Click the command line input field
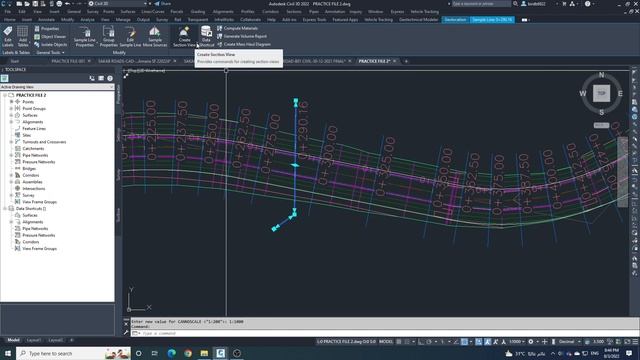 pyautogui.click(x=384, y=333)
